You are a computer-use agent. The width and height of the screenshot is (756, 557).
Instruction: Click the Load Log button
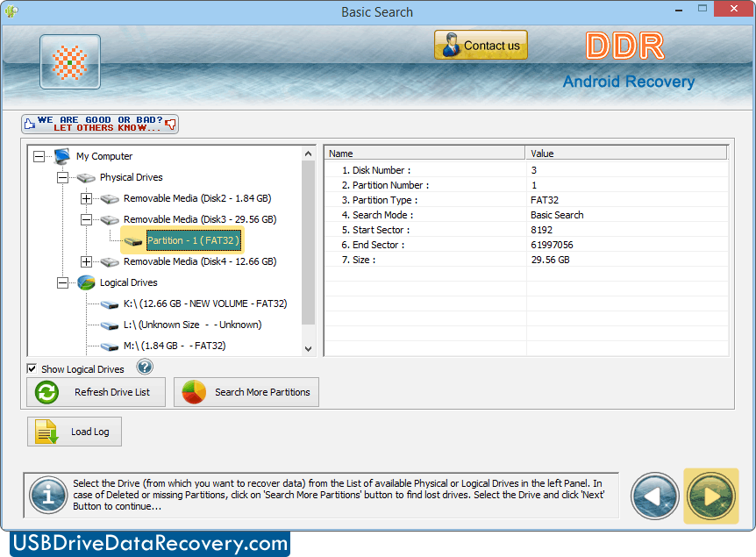point(75,432)
